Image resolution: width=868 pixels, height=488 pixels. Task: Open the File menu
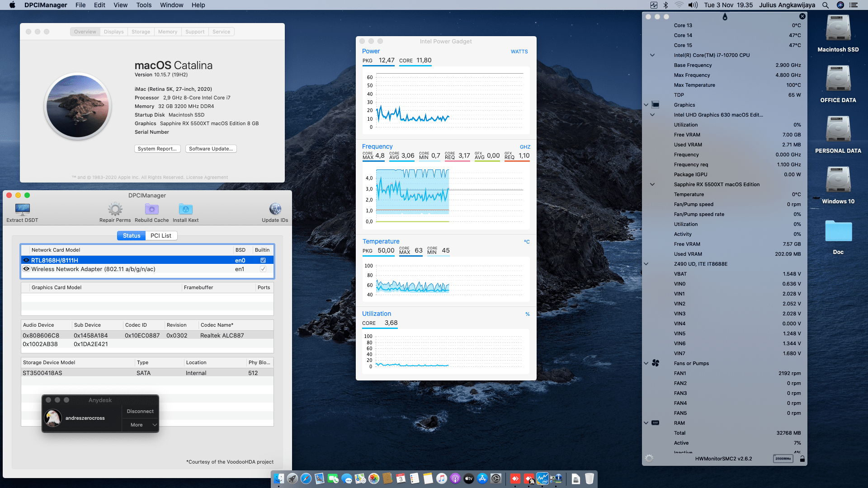click(x=80, y=5)
